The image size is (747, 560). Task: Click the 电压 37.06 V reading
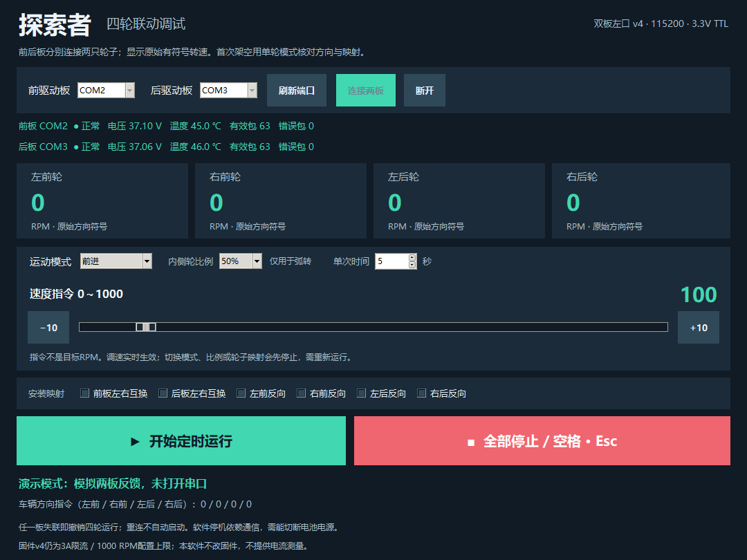tap(135, 147)
